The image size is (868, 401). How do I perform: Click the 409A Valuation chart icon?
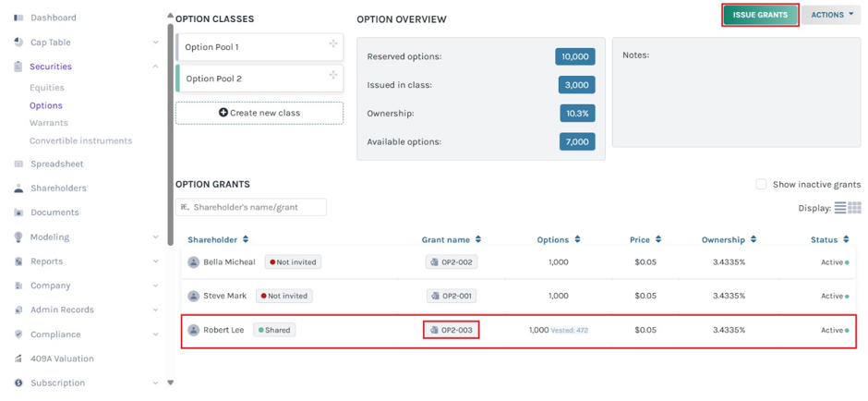pos(18,358)
